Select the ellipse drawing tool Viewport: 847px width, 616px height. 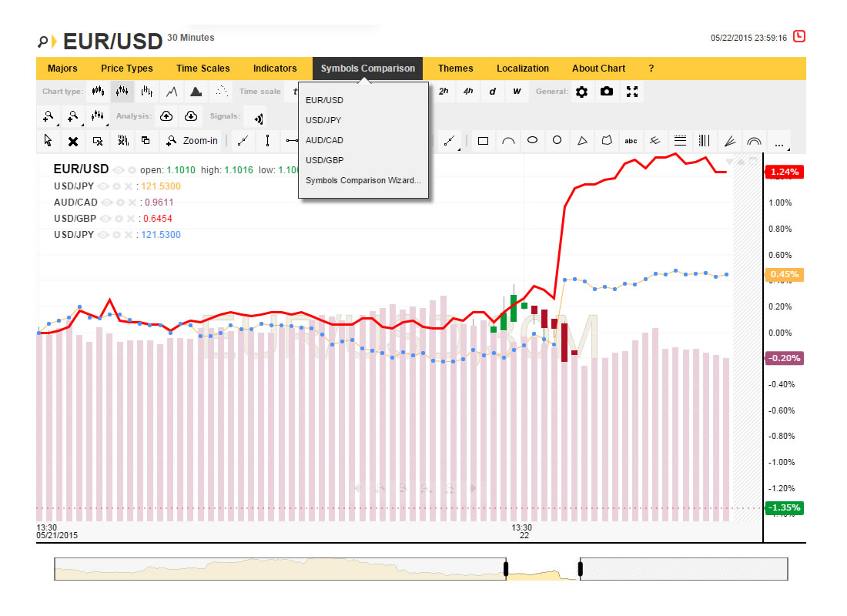tap(532, 141)
